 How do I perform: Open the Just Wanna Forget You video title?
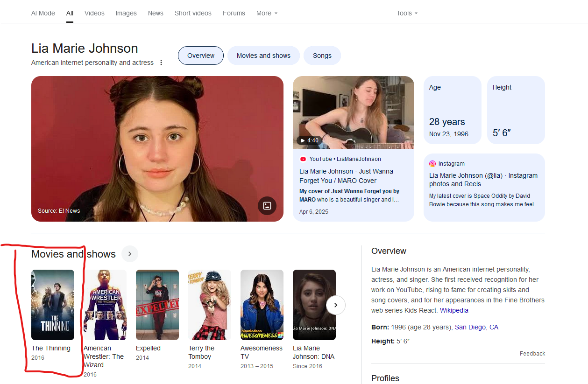click(x=346, y=176)
